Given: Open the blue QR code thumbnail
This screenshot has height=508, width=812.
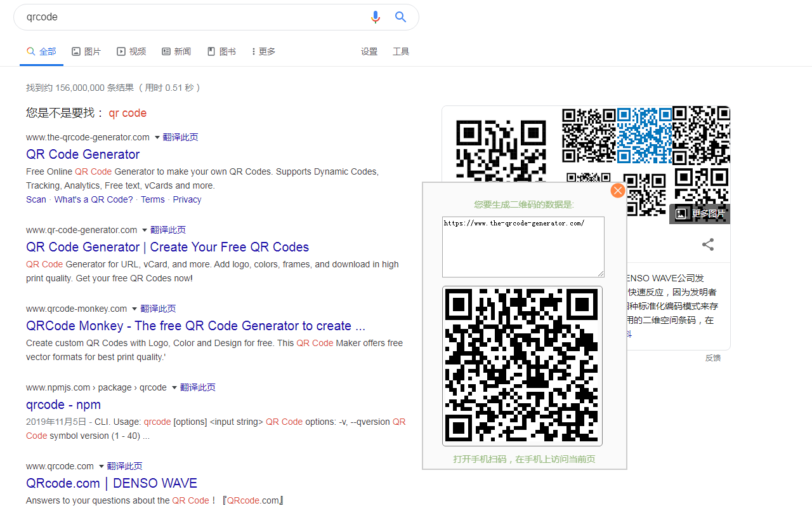Looking at the screenshot, I should 645,135.
